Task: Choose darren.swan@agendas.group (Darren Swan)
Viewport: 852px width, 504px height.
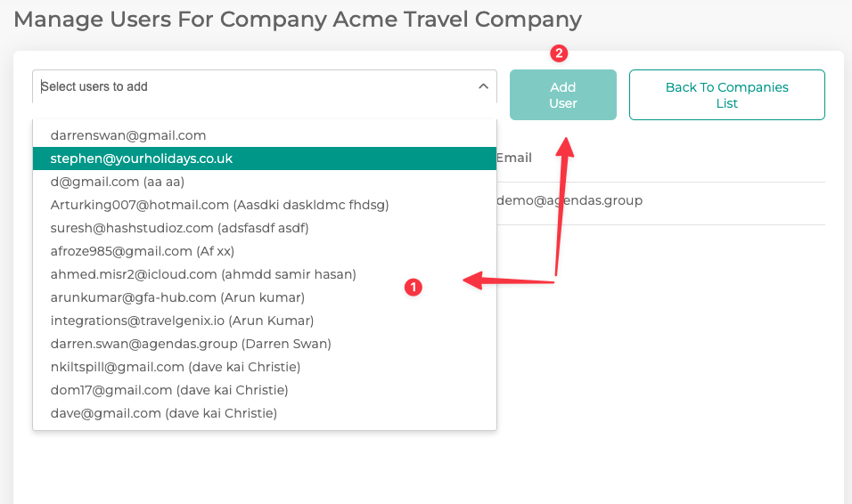Action: tap(191, 344)
